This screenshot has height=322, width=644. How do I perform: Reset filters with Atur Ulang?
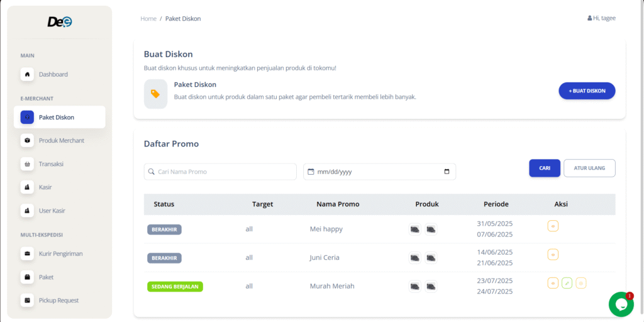click(x=589, y=168)
